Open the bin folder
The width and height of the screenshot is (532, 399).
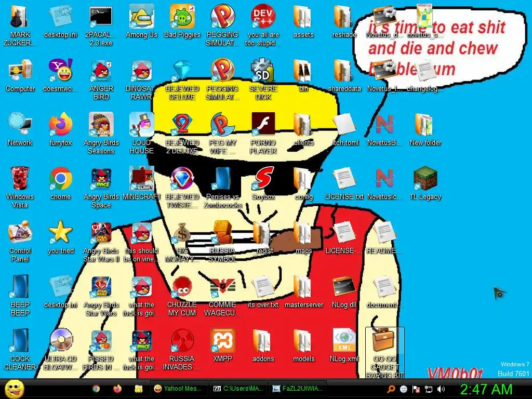point(303,75)
